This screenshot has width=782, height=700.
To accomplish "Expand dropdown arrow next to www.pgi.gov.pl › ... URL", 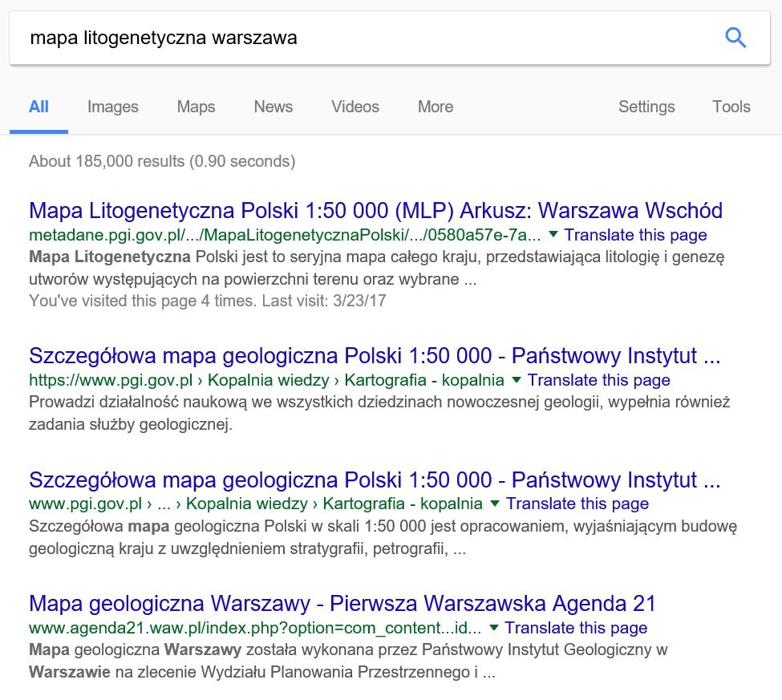I will (x=495, y=504).
